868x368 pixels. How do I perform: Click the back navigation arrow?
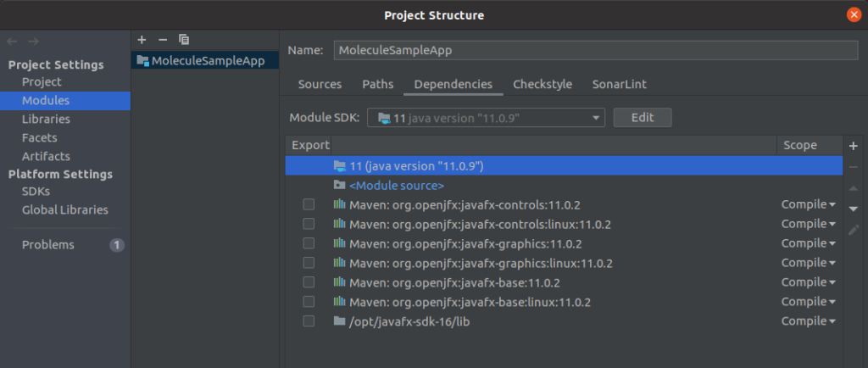pyautogui.click(x=12, y=42)
